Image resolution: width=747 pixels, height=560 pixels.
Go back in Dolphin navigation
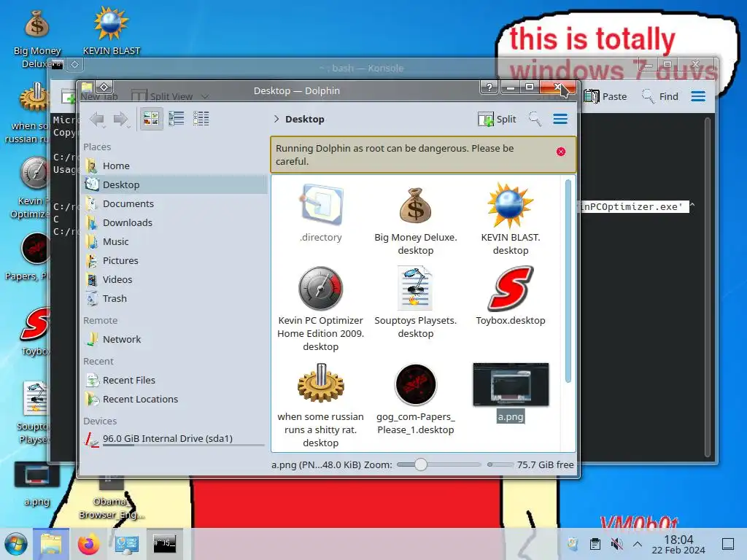pos(98,119)
